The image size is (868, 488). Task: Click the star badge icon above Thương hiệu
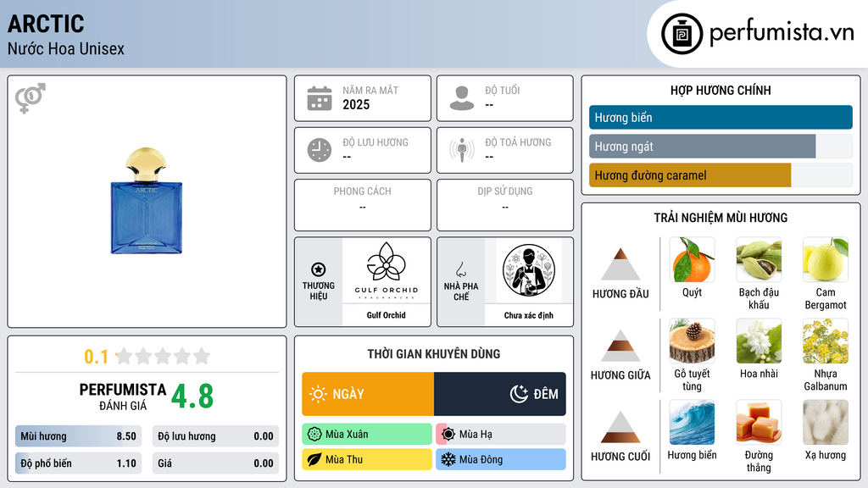[319, 269]
